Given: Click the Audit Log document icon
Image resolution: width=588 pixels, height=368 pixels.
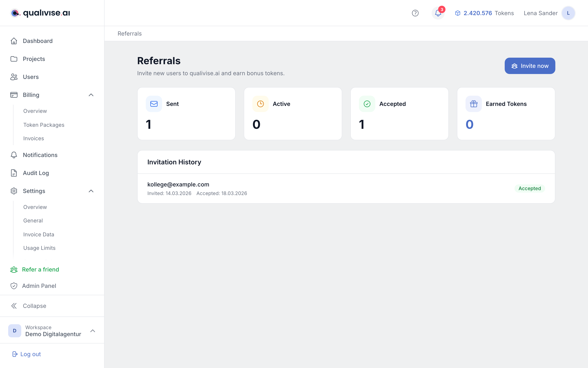Looking at the screenshot, I should 14,173.
